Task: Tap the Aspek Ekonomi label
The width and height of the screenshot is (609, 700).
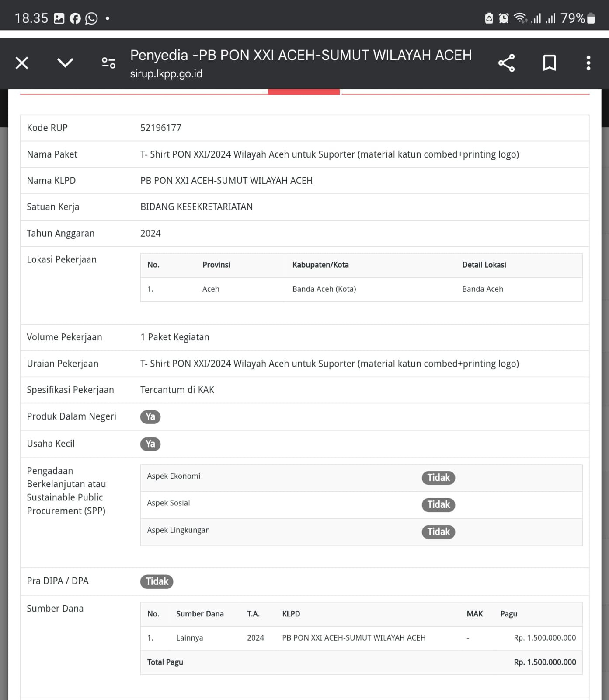Action: click(174, 476)
